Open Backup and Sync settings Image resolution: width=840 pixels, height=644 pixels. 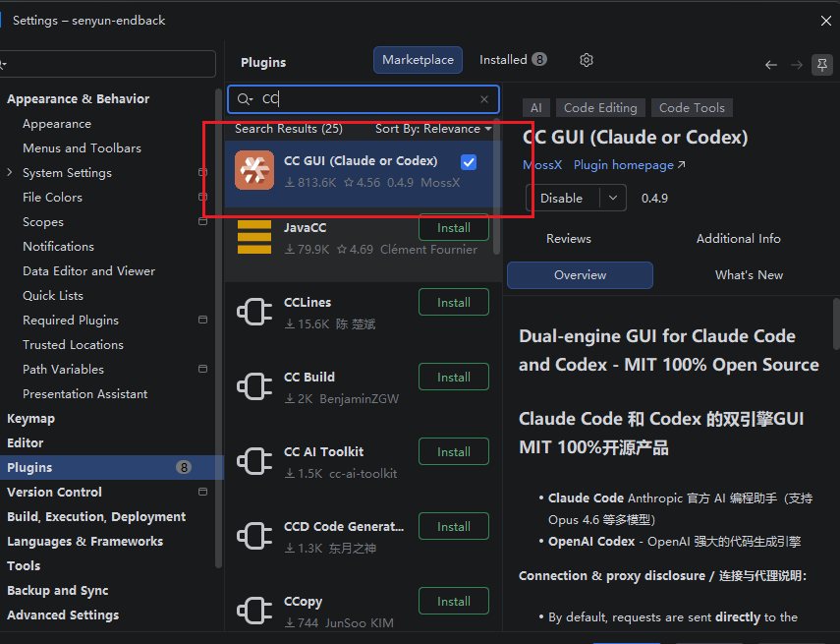click(57, 590)
